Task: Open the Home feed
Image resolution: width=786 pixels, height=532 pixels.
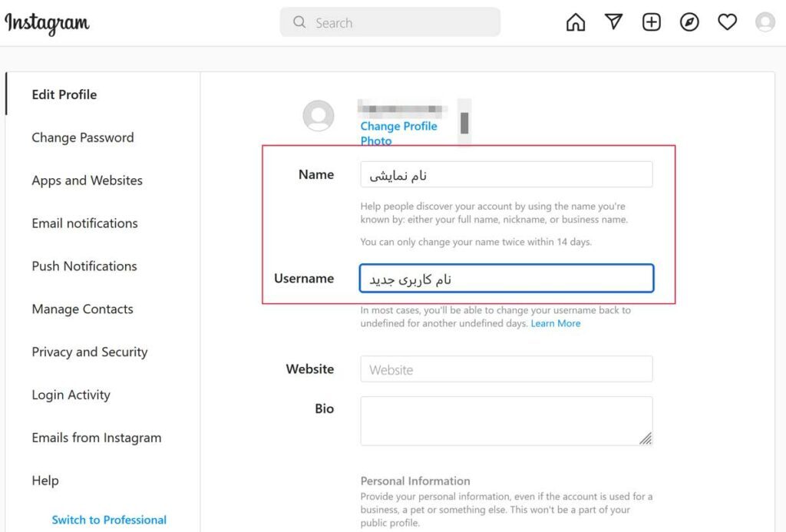Action: (x=575, y=21)
